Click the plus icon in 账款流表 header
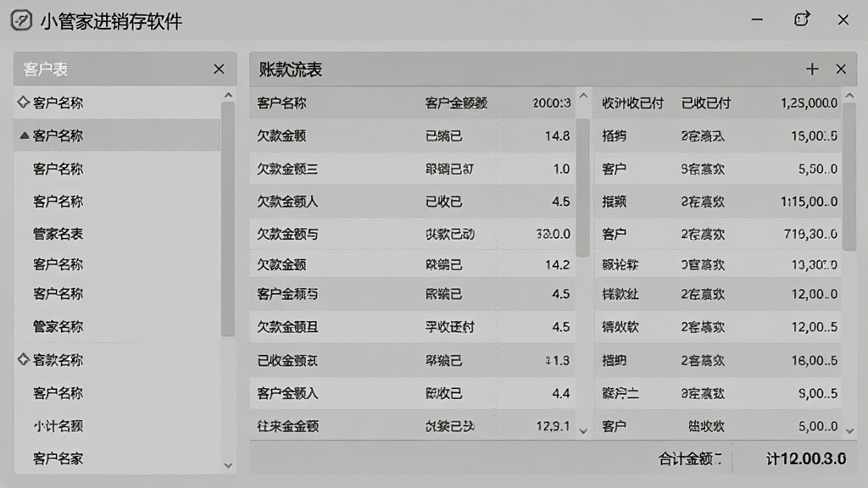Image resolution: width=868 pixels, height=488 pixels. click(812, 69)
